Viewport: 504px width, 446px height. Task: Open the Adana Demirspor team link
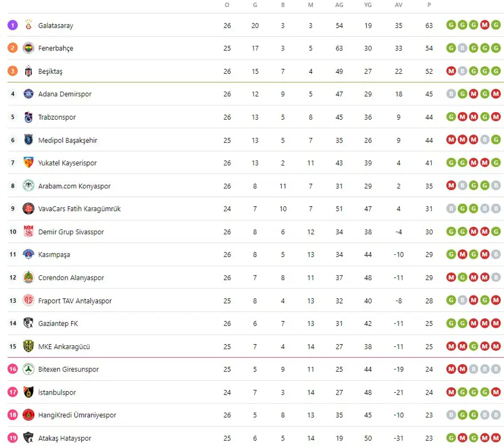tap(65, 94)
